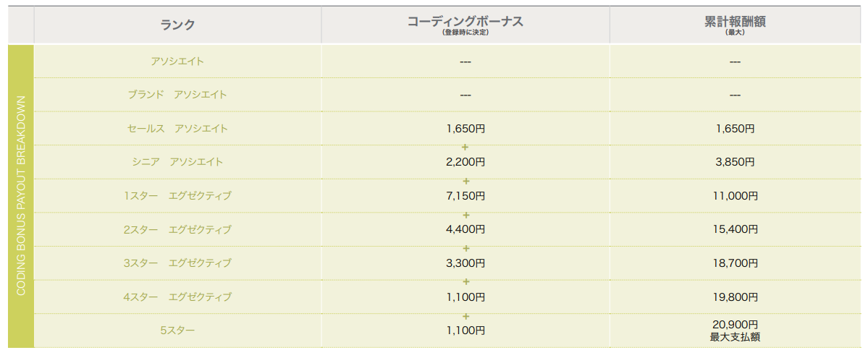Click the 4スター エグゼクティブ rank cell

tap(177, 297)
